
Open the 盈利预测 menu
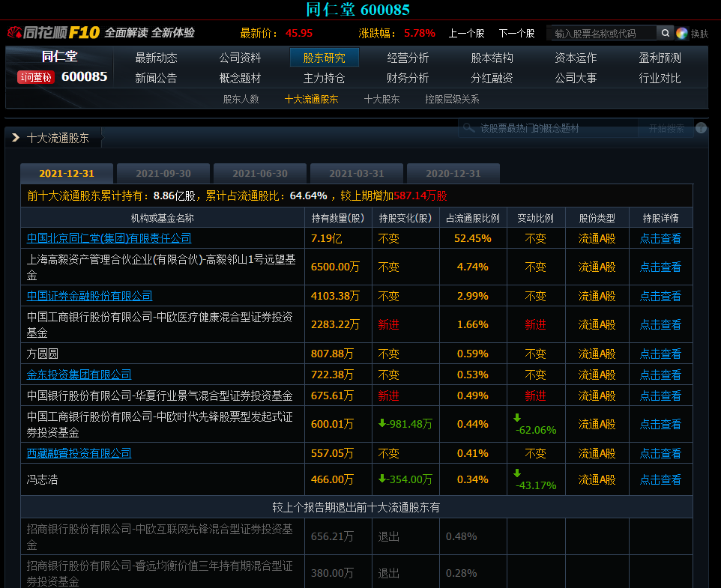point(660,58)
